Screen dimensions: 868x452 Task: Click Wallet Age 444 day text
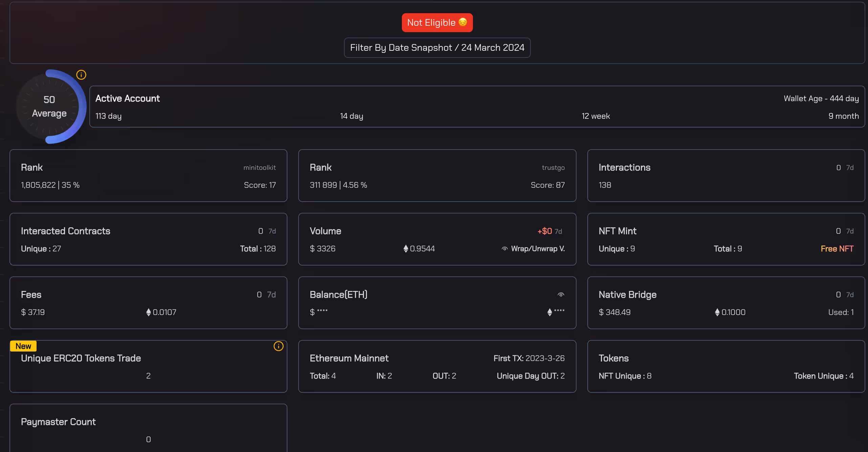click(821, 98)
